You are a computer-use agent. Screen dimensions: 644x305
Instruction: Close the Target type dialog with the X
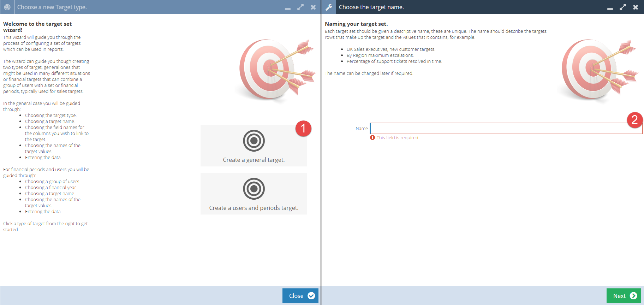pos(313,7)
